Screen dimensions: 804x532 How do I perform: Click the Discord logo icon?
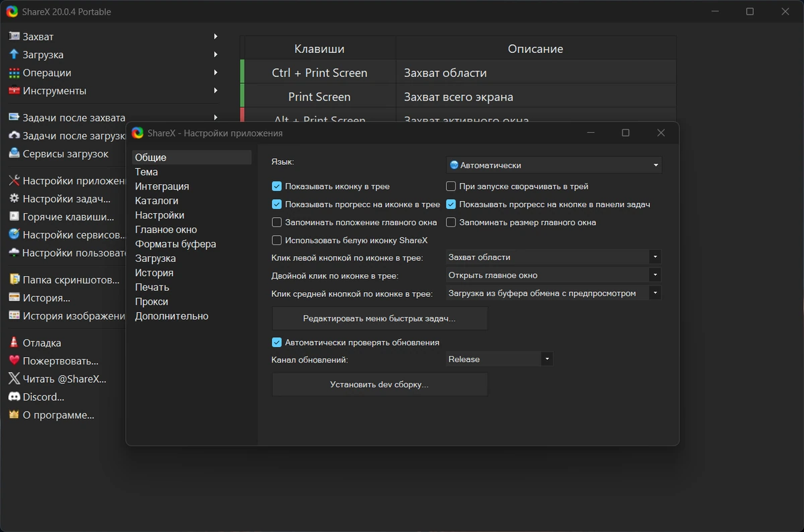14,397
